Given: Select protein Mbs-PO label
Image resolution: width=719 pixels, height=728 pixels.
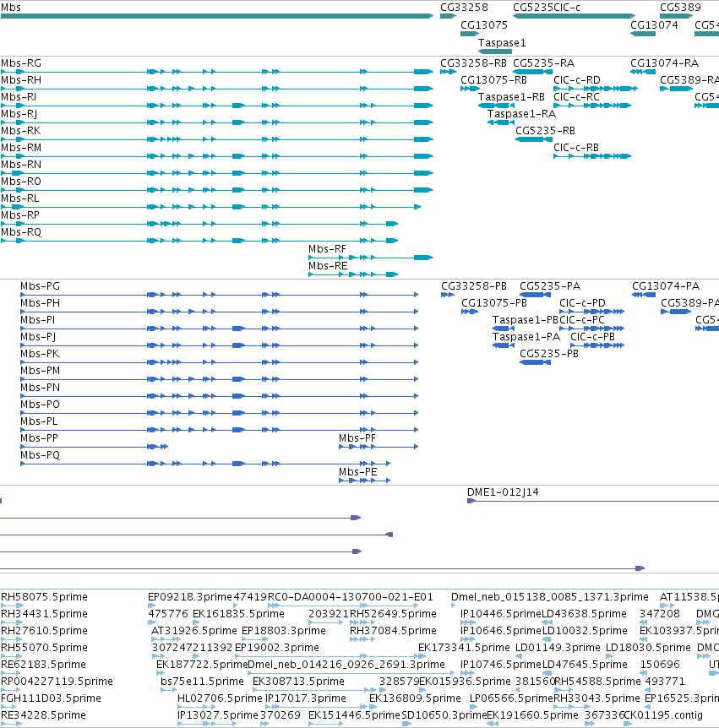Looking at the screenshot, I should pyautogui.click(x=40, y=405).
